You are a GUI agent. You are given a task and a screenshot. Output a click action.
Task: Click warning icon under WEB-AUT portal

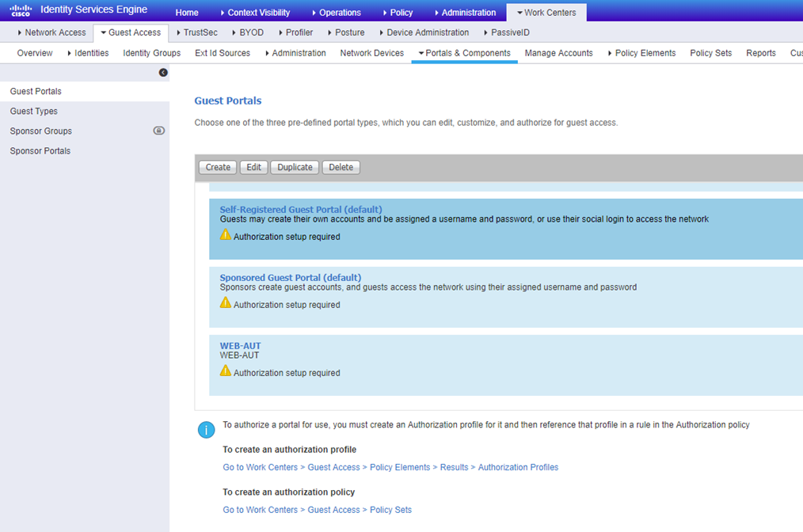pyautogui.click(x=226, y=370)
